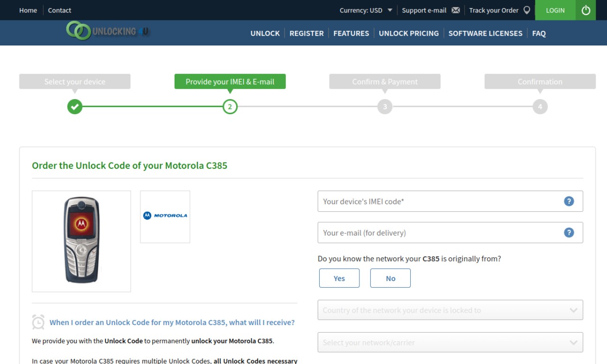Image resolution: width=607 pixels, height=364 pixels.
Task: Click the green LOGIN button
Action: (555, 10)
